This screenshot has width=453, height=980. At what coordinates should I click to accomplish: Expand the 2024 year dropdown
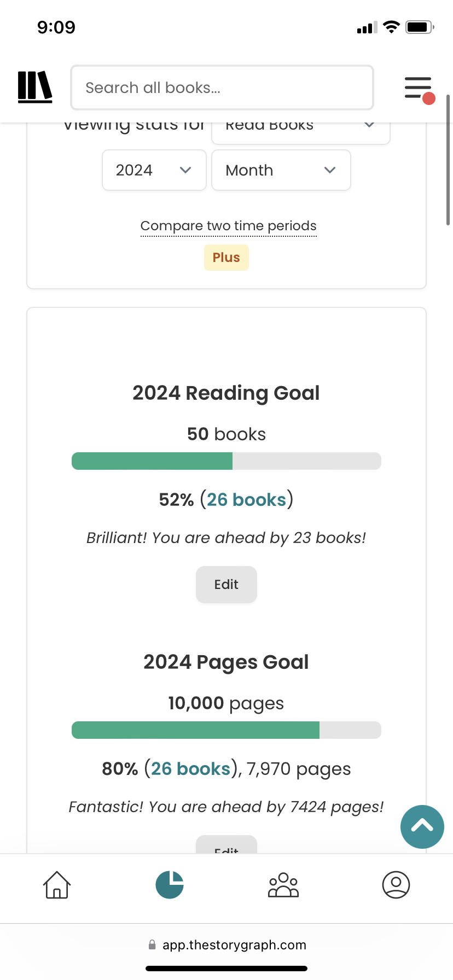point(154,170)
